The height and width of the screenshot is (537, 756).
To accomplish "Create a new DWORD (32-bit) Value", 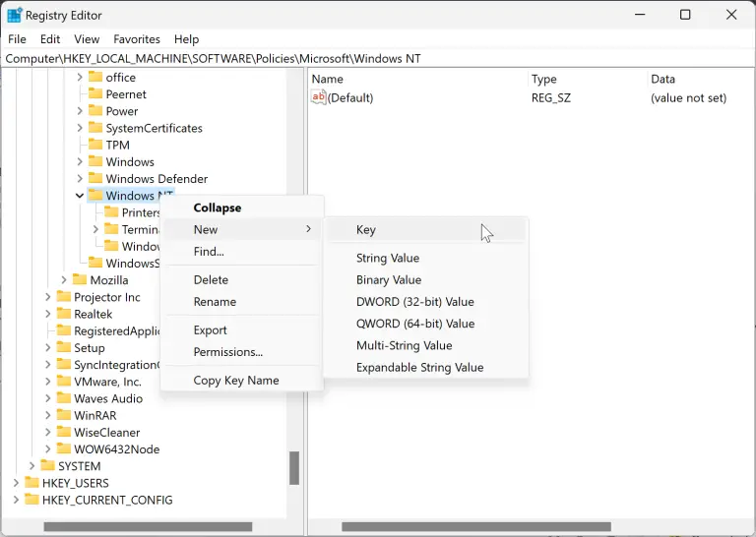I will point(426,302).
